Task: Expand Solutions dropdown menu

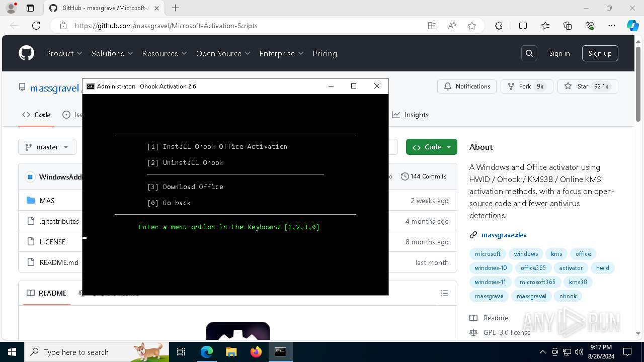Action: (x=112, y=53)
